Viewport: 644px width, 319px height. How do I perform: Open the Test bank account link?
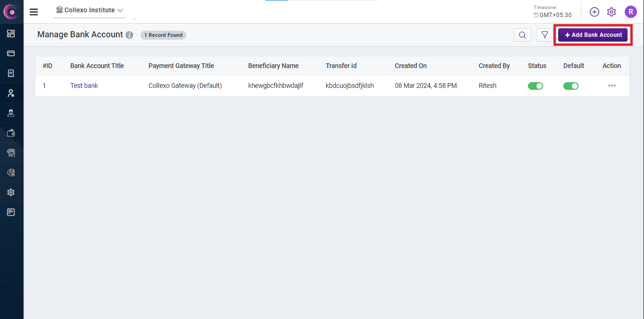[x=84, y=86]
